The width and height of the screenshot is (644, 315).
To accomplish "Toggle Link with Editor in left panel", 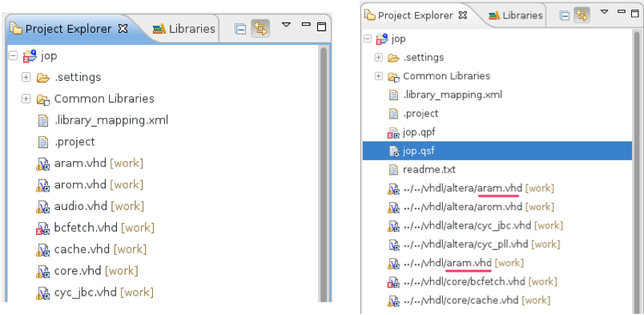I will pyautogui.click(x=260, y=29).
